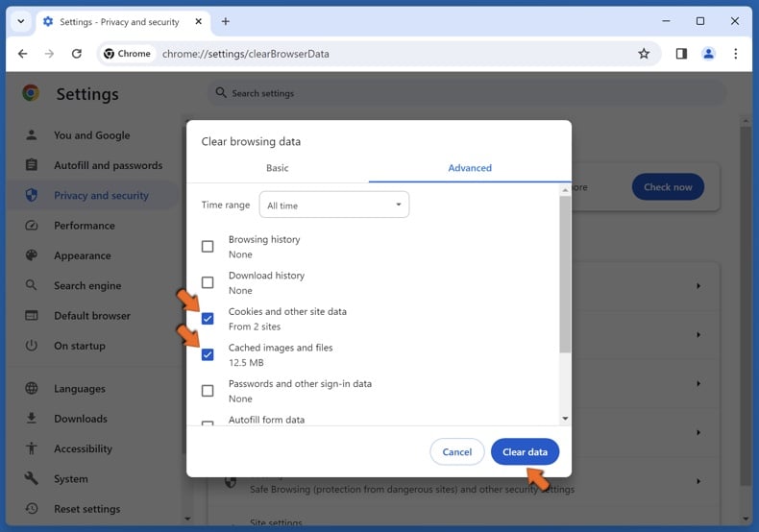
Task: Uncheck Cached images and files
Action: point(208,354)
